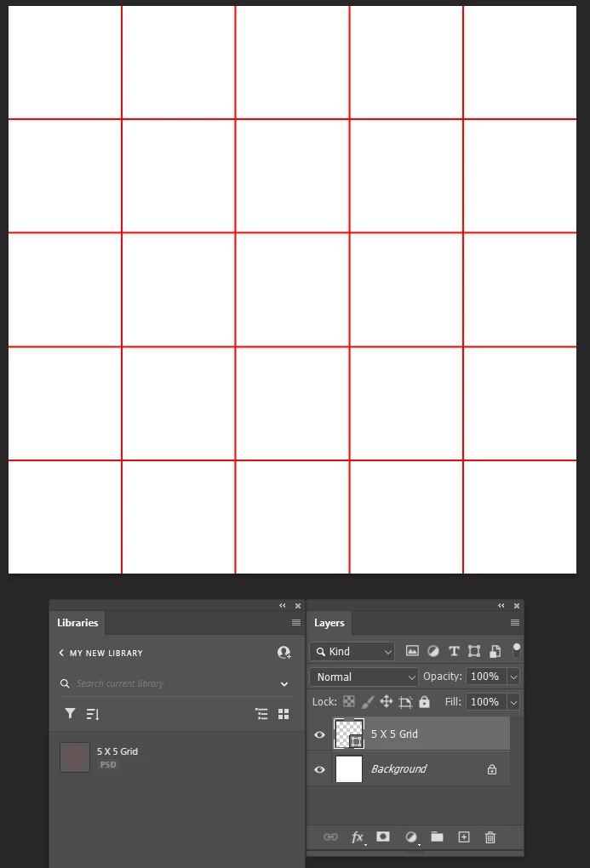Click the Background layer lock icon
590x868 pixels.
pyautogui.click(x=492, y=769)
